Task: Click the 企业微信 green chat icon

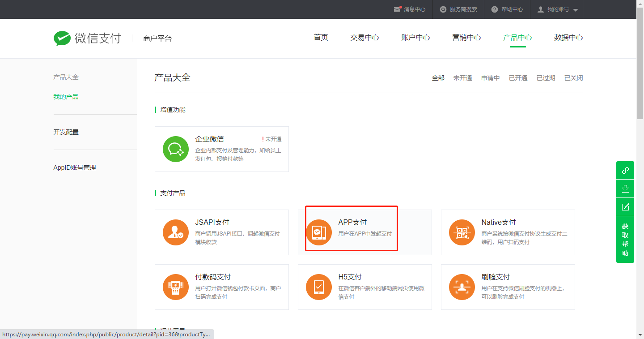Action: (176, 149)
